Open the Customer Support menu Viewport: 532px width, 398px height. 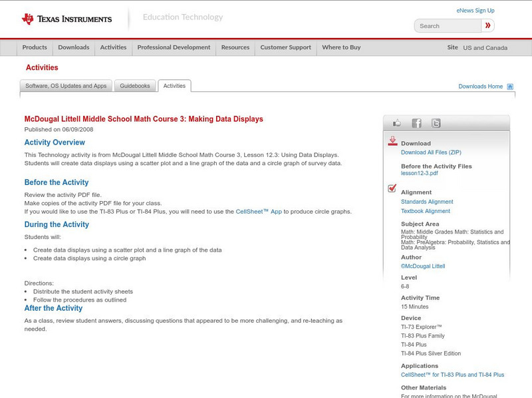[x=285, y=47]
